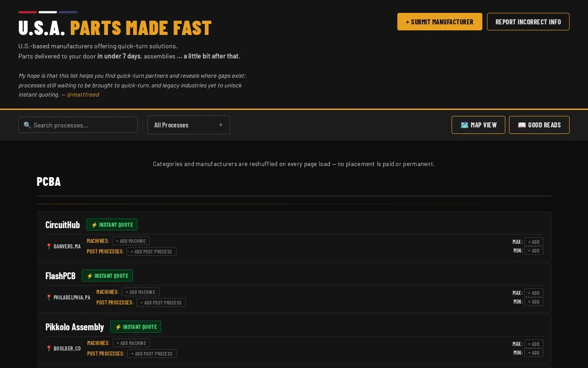Add a machine to Pikkolo Assembly
This screenshot has width=588, height=368.
131,343
